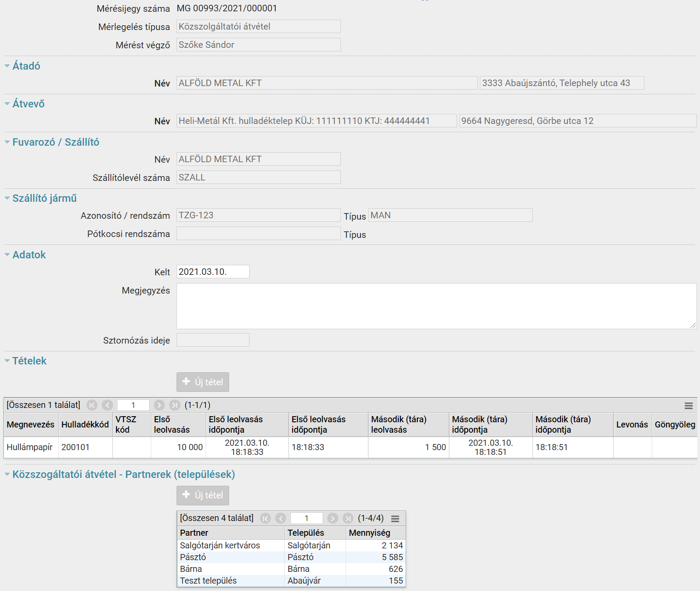Click into the Megjegyzés text area
Viewport: 700px width, 591px height.
pyautogui.click(x=437, y=306)
